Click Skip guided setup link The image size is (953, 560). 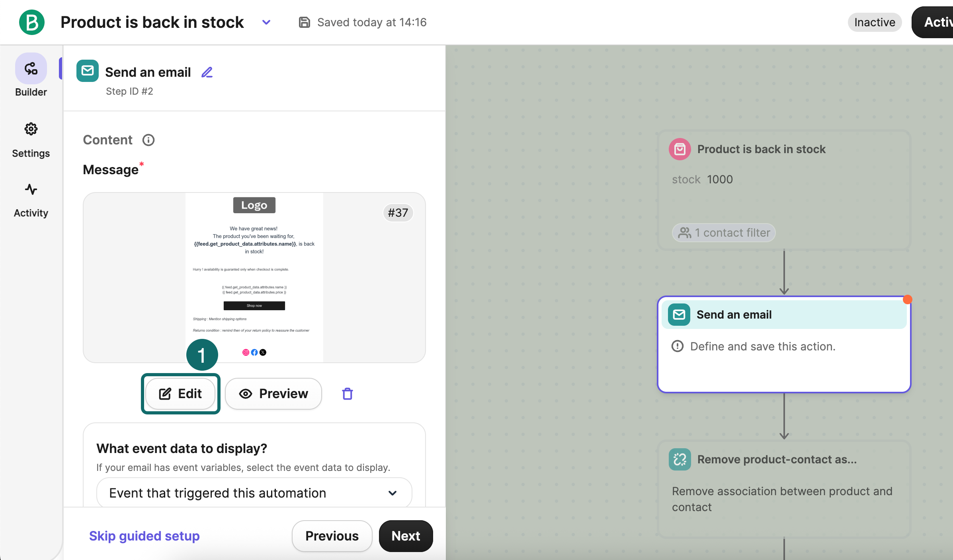pyautogui.click(x=144, y=536)
